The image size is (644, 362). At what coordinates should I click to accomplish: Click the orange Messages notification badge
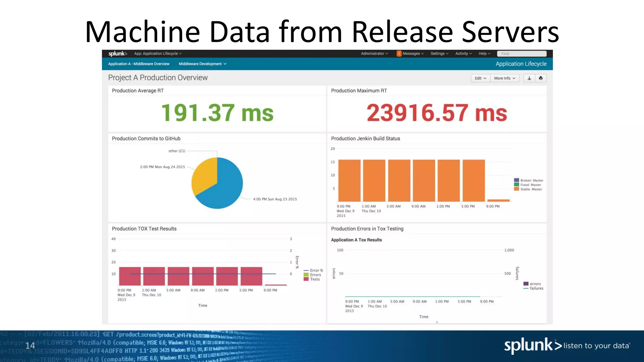point(399,54)
